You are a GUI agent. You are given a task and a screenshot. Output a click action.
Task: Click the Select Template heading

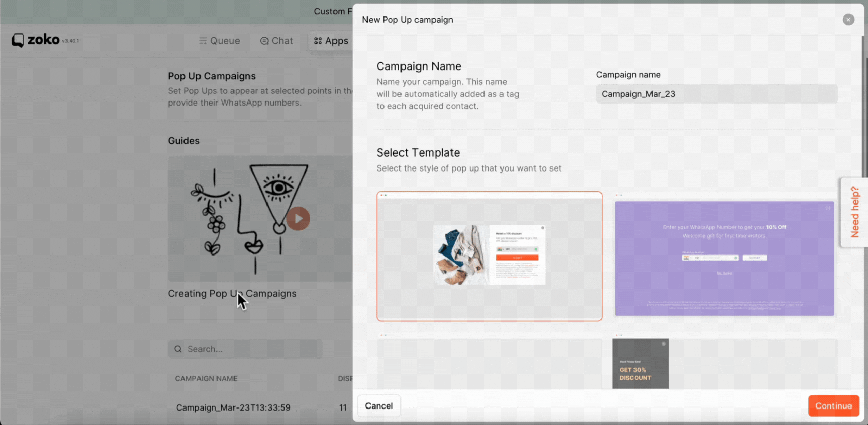click(418, 152)
